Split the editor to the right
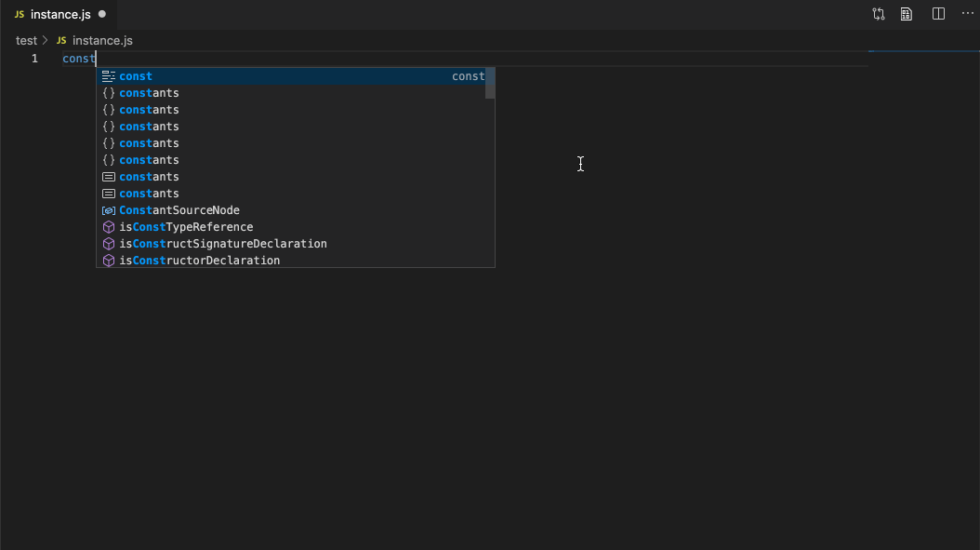This screenshot has height=550, width=980. point(938,14)
